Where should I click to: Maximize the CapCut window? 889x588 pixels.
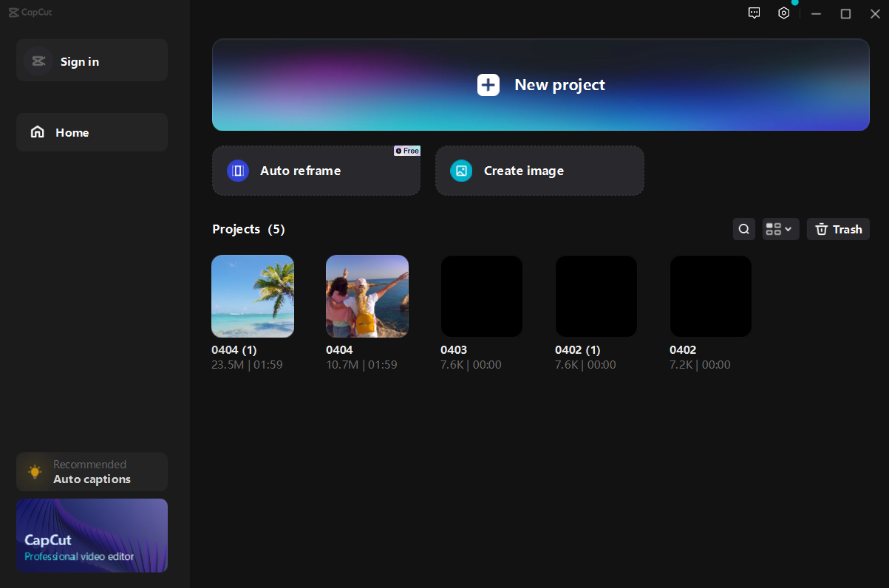pyautogui.click(x=846, y=13)
